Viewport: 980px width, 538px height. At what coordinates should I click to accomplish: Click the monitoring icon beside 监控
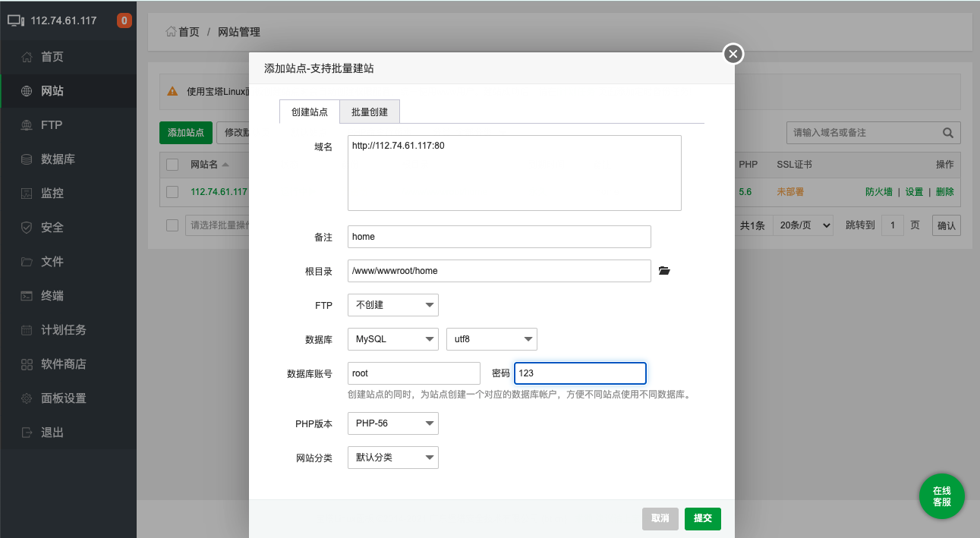(x=27, y=193)
